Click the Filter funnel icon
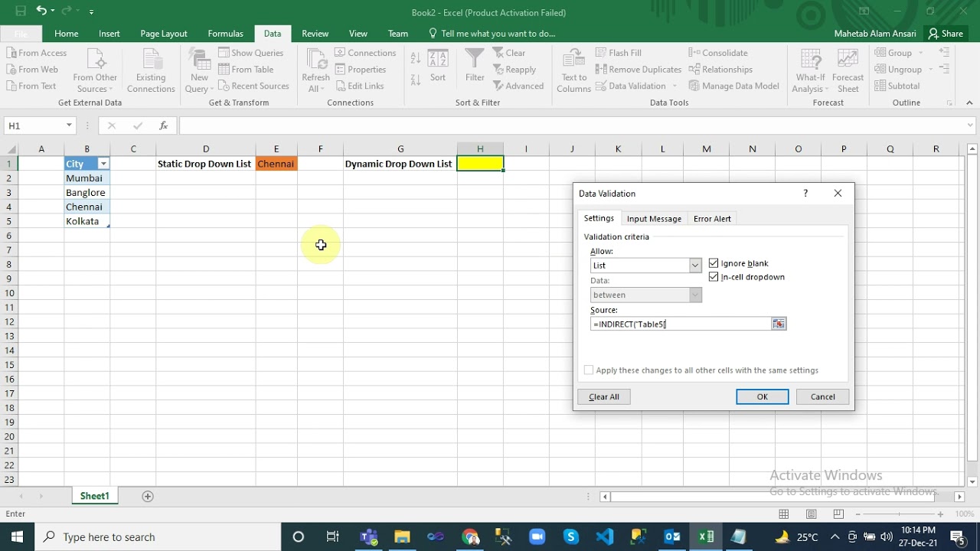This screenshot has height=551, width=980. tap(475, 66)
